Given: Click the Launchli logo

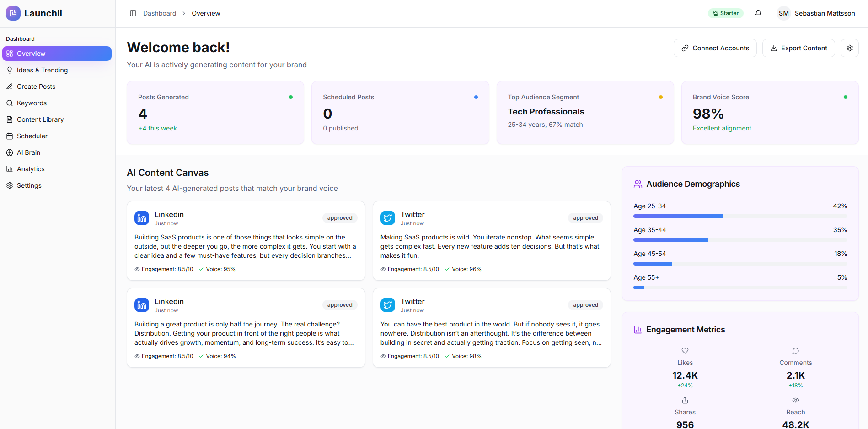Looking at the screenshot, I should click(34, 13).
